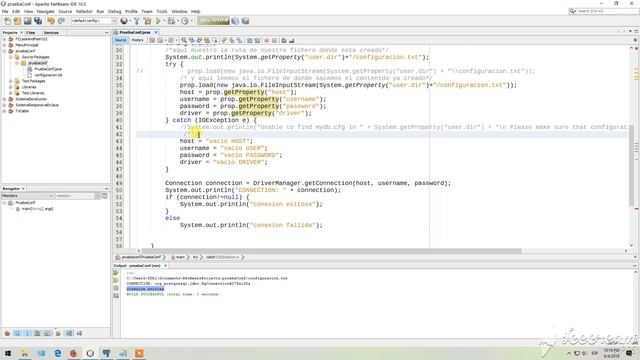Open the Navigate menu
The height and width of the screenshot is (360, 640).
click(x=45, y=11)
